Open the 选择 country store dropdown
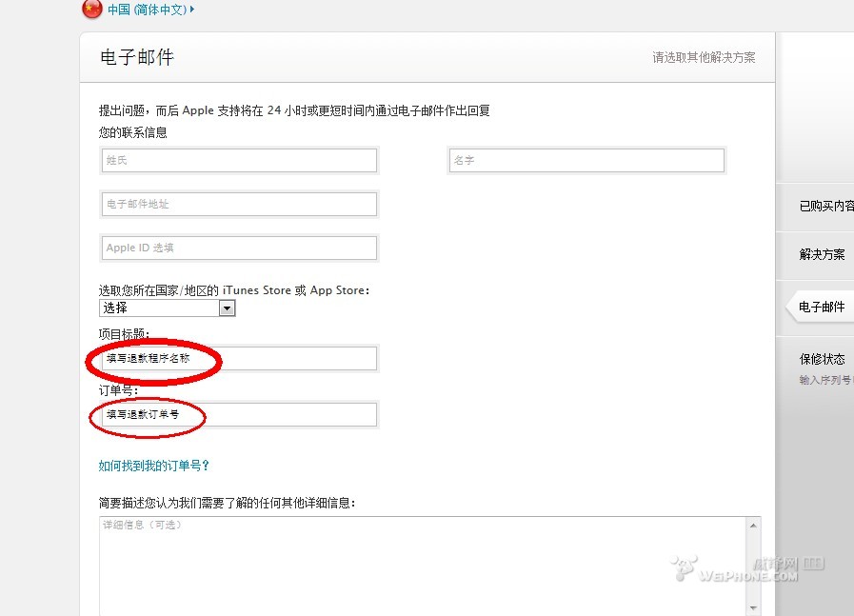Image resolution: width=854 pixels, height=616 pixels. (x=167, y=308)
